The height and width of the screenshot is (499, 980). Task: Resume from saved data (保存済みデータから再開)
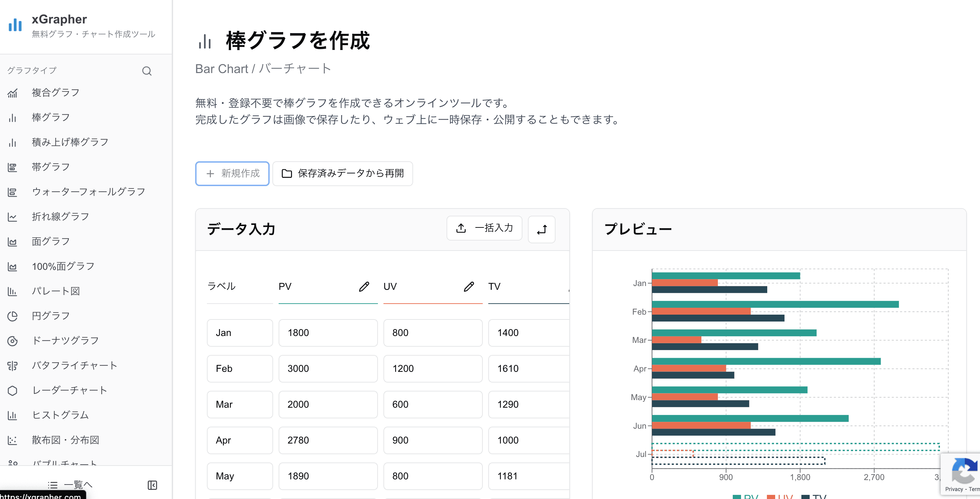342,173
